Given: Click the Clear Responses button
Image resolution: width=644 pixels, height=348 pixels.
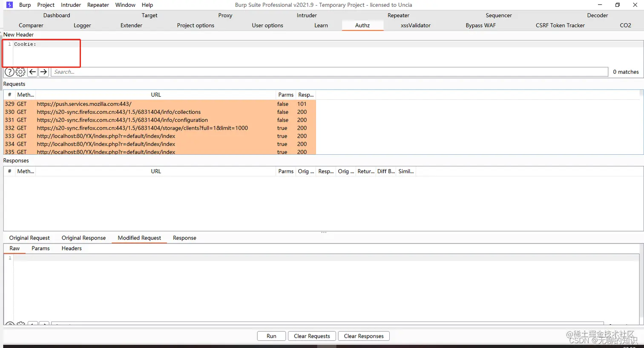Looking at the screenshot, I should (364, 336).
